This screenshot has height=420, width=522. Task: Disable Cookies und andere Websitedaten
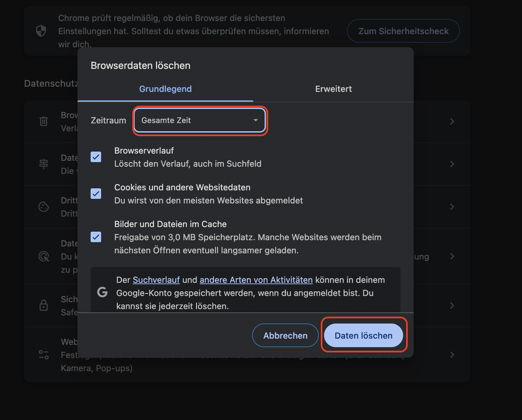tap(96, 194)
